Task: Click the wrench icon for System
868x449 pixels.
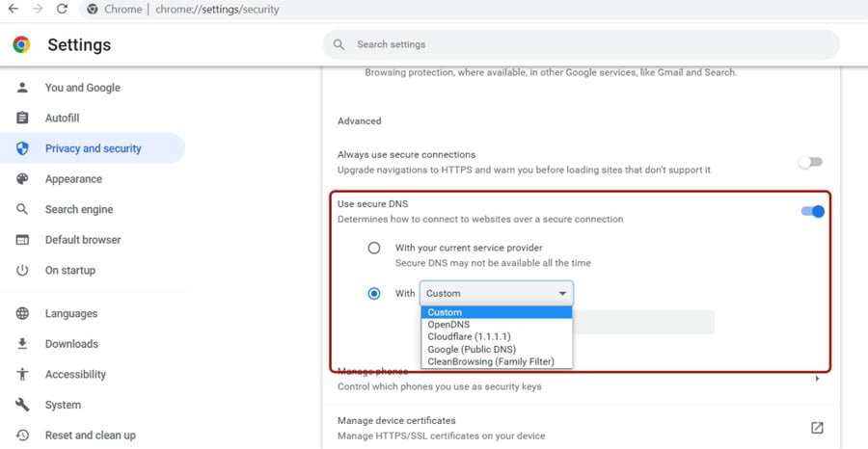Action: point(22,405)
